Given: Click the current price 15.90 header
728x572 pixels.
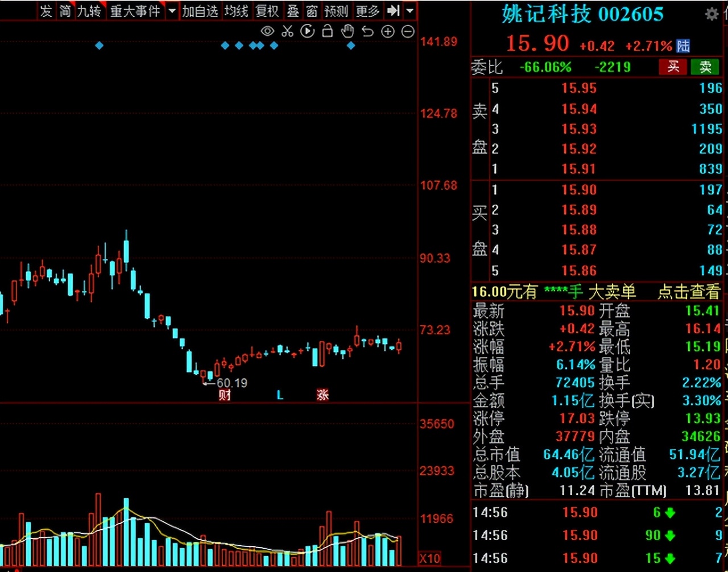Looking at the screenshot, I should coord(537,44).
